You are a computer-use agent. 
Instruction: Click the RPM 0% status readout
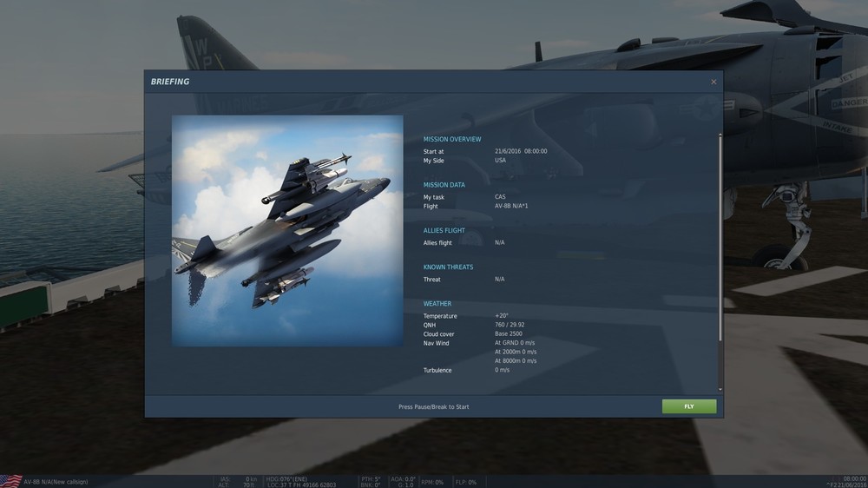[432, 482]
